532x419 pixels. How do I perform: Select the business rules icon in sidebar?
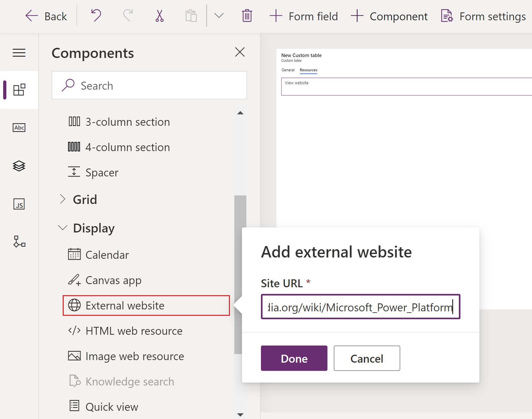click(x=19, y=242)
